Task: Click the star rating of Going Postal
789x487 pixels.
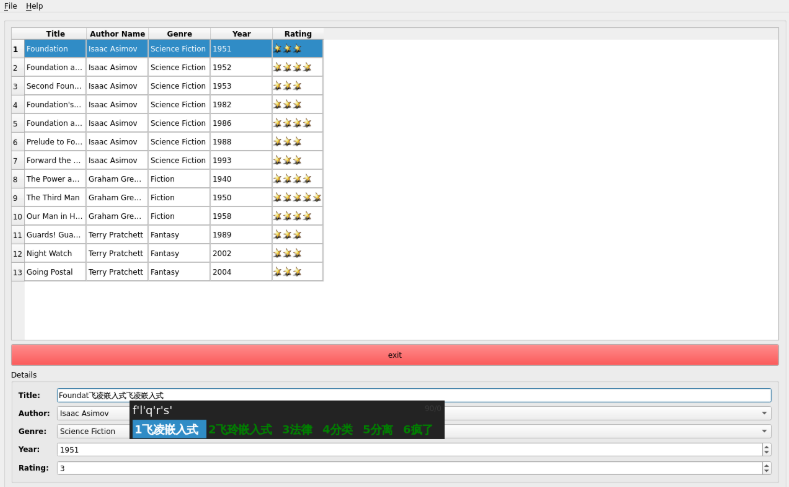Action: tap(297, 272)
